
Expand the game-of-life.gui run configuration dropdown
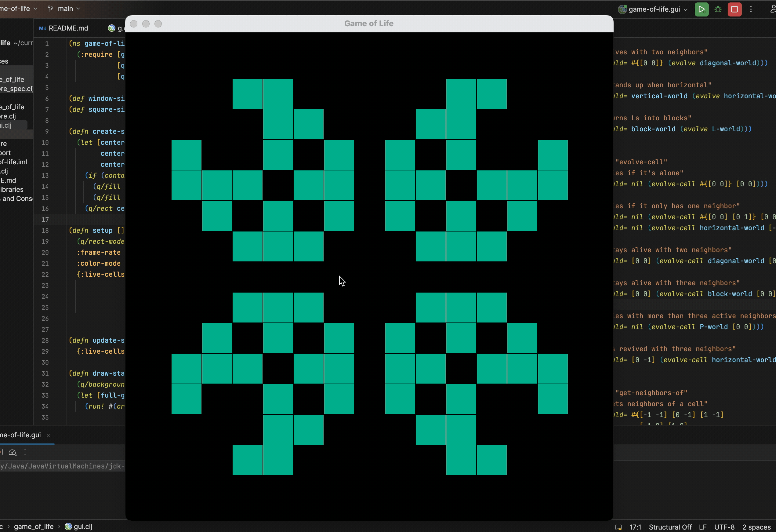click(x=686, y=9)
